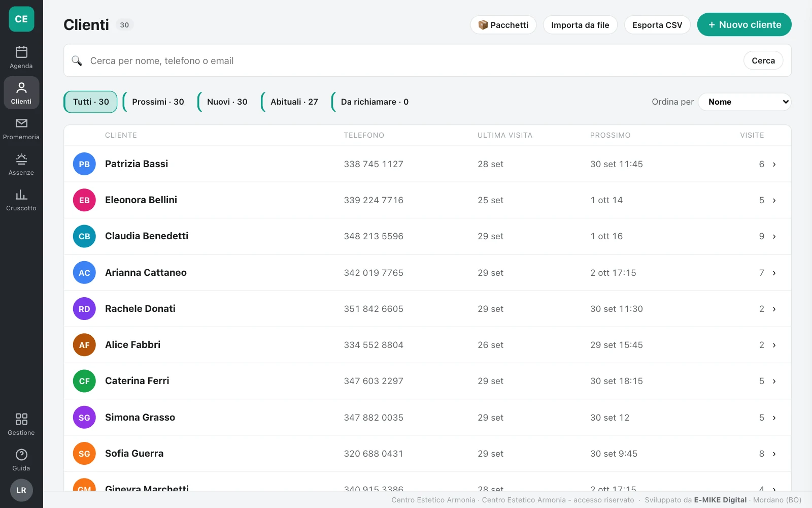Expand Simona Grasso row chevron

click(774, 418)
